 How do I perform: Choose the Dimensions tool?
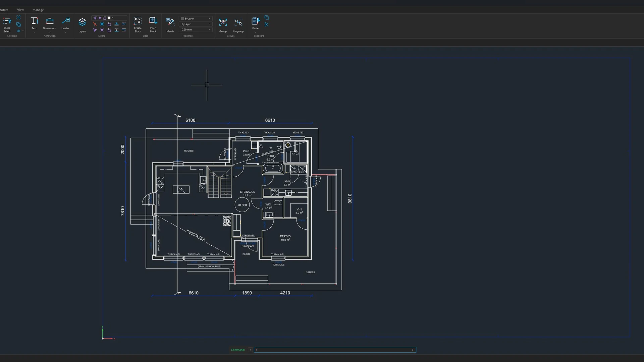(x=50, y=23)
